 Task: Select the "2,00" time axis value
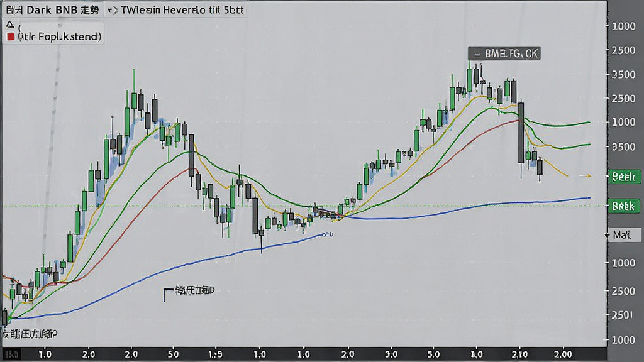(563, 354)
